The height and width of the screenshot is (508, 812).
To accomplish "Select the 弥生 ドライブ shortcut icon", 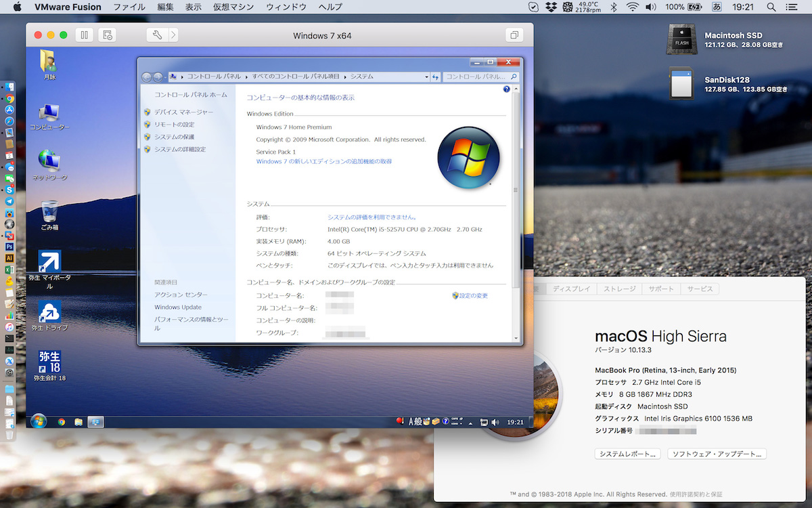I will tap(50, 316).
